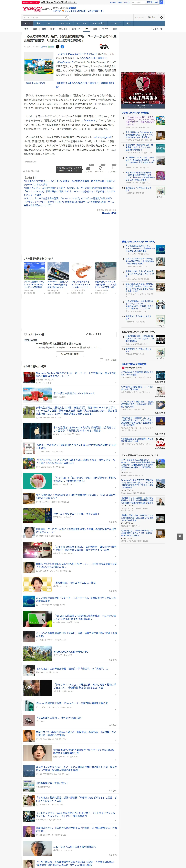Toggle the コメント非表示 checkbox

tap(102, 360)
